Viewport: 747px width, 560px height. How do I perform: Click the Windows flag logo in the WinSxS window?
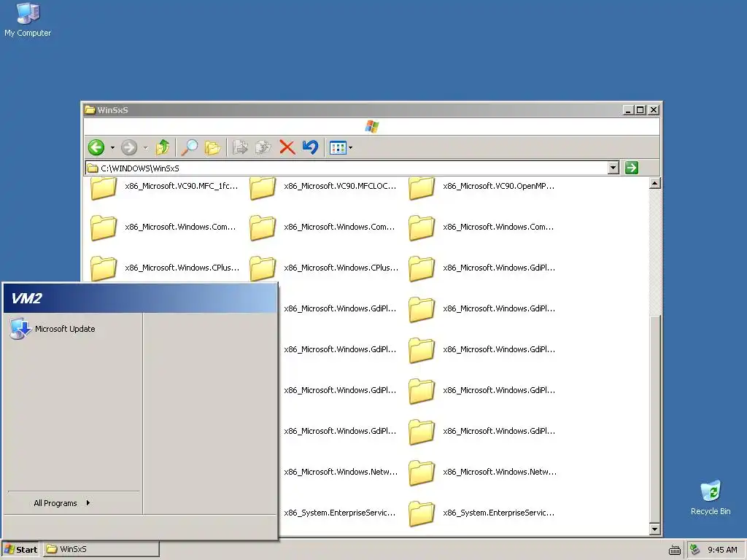click(x=372, y=127)
